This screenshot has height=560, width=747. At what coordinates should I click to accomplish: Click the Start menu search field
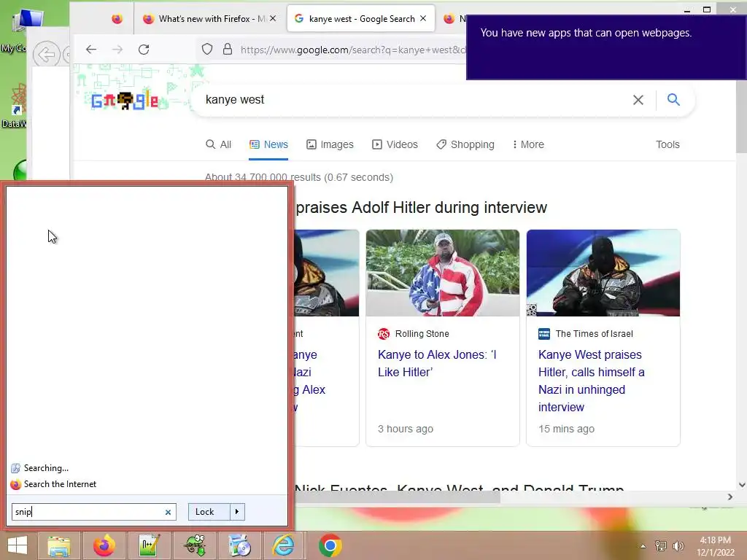(x=88, y=512)
